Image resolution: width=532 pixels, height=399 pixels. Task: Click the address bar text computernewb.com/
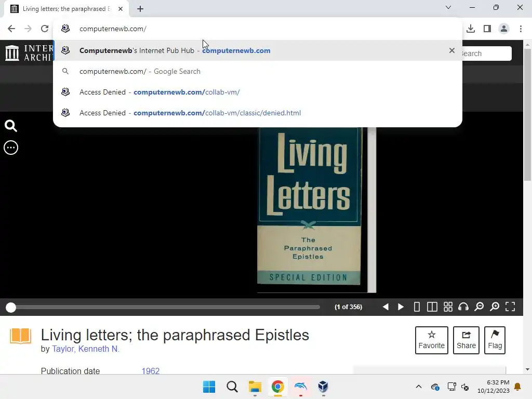[113, 29]
